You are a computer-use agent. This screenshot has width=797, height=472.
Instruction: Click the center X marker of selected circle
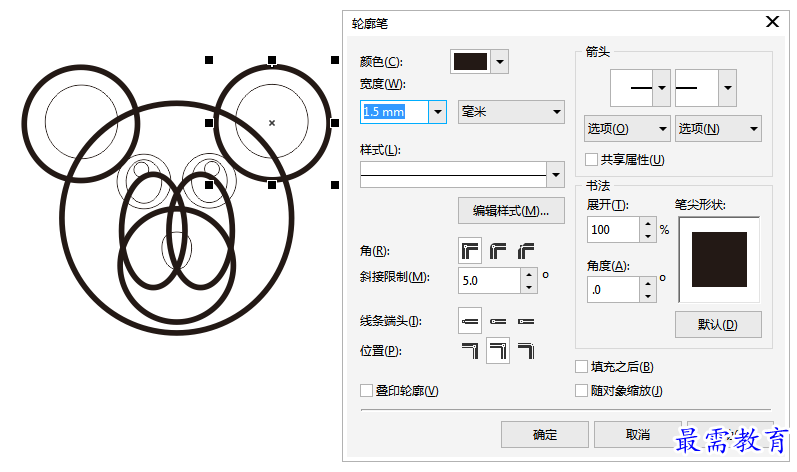(x=272, y=122)
